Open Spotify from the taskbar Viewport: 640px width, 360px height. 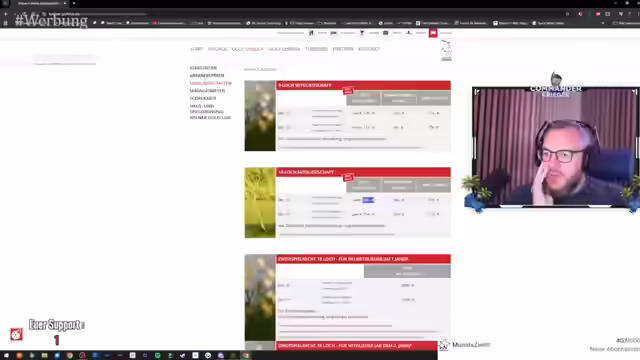pos(158,356)
